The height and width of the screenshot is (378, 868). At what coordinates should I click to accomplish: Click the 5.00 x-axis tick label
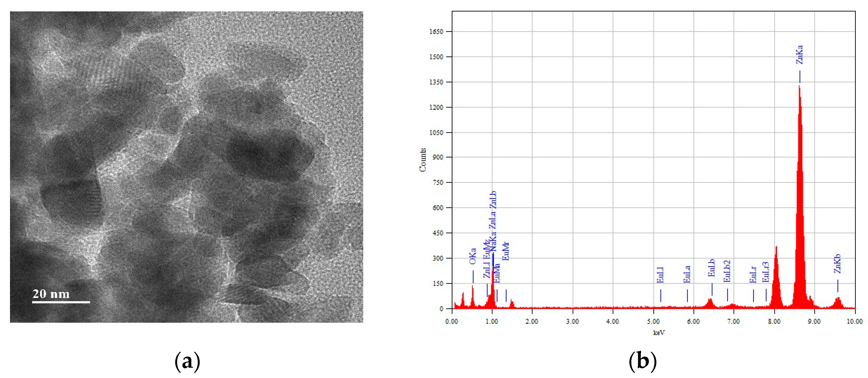(653, 322)
